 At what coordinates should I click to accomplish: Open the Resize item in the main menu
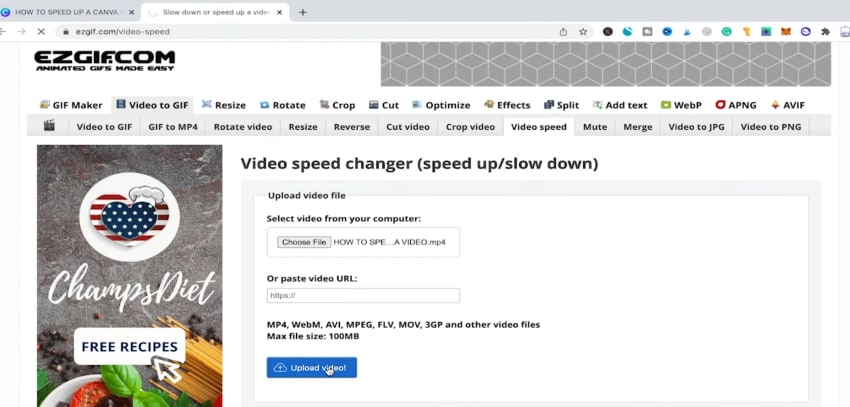[223, 105]
